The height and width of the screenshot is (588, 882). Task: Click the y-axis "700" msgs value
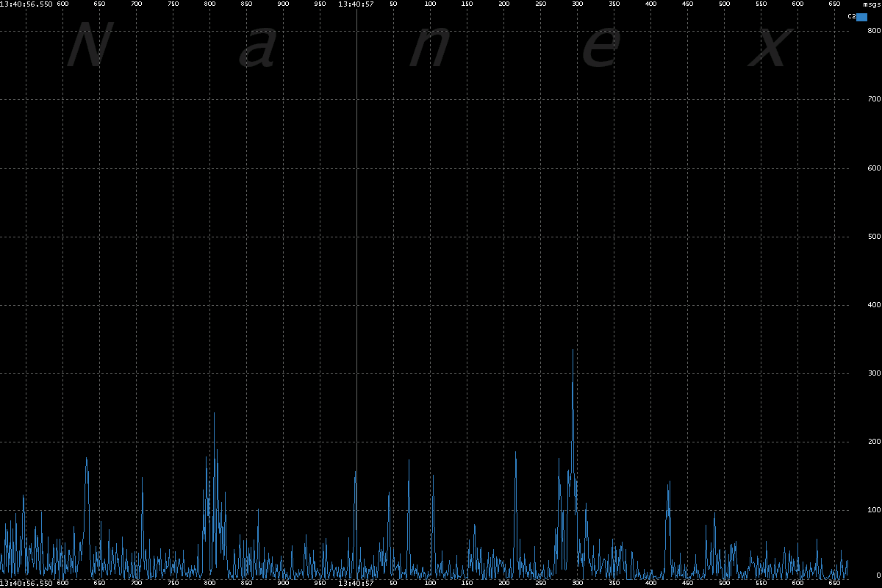click(x=874, y=99)
